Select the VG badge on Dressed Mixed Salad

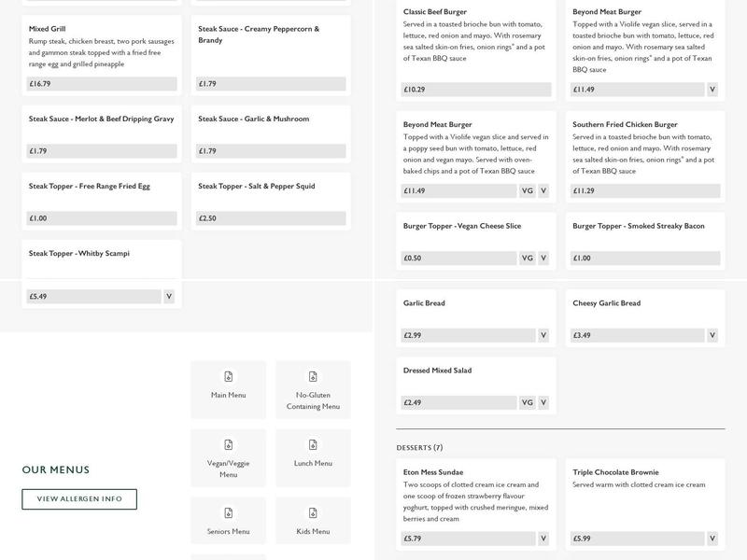[527, 403]
